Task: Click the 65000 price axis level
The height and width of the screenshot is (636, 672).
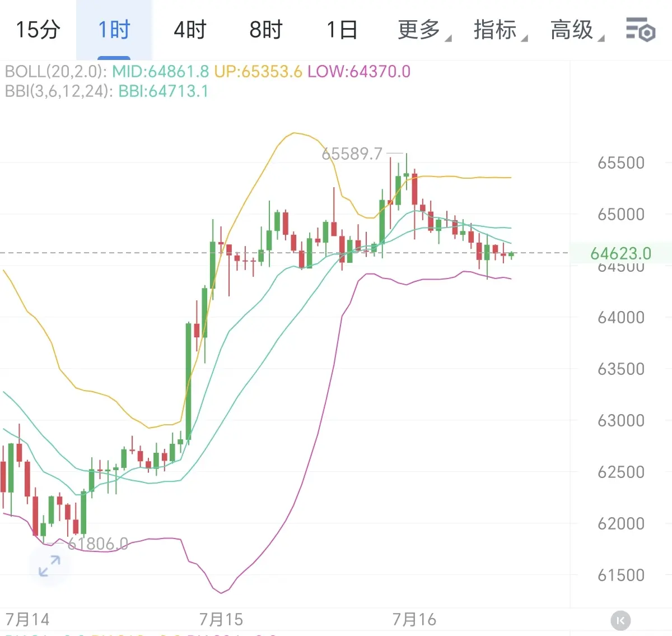Action: point(621,214)
